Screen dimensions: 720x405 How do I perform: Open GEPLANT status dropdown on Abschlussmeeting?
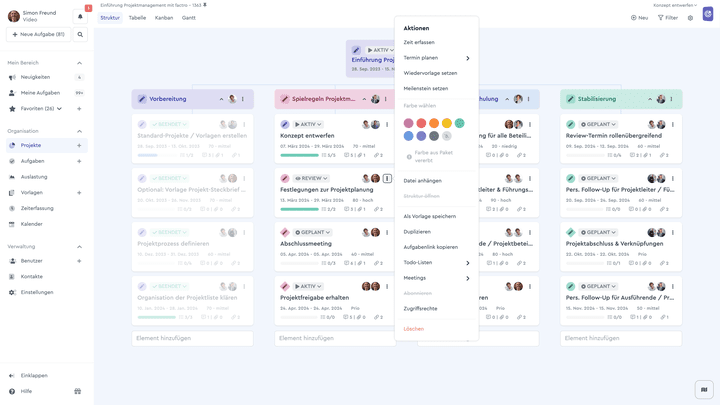313,232
